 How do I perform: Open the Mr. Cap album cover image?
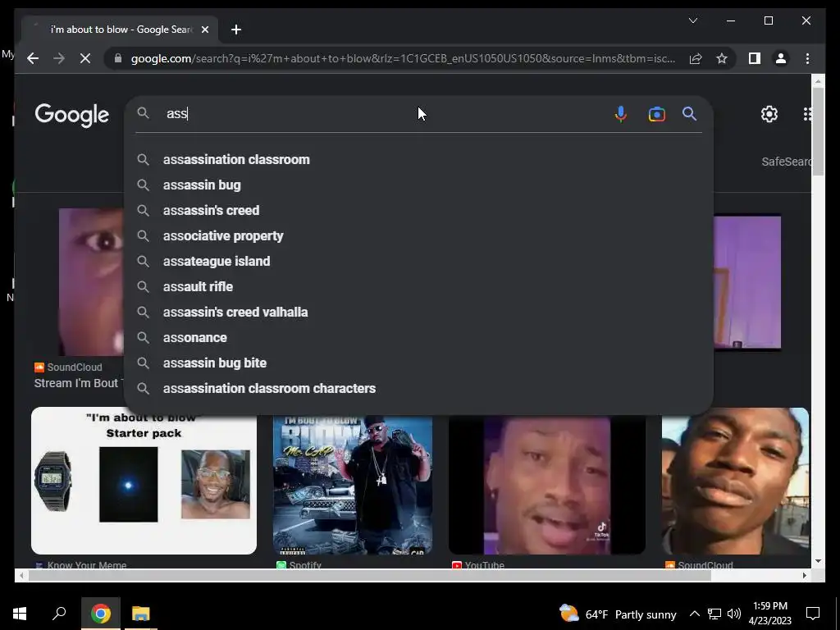click(353, 485)
